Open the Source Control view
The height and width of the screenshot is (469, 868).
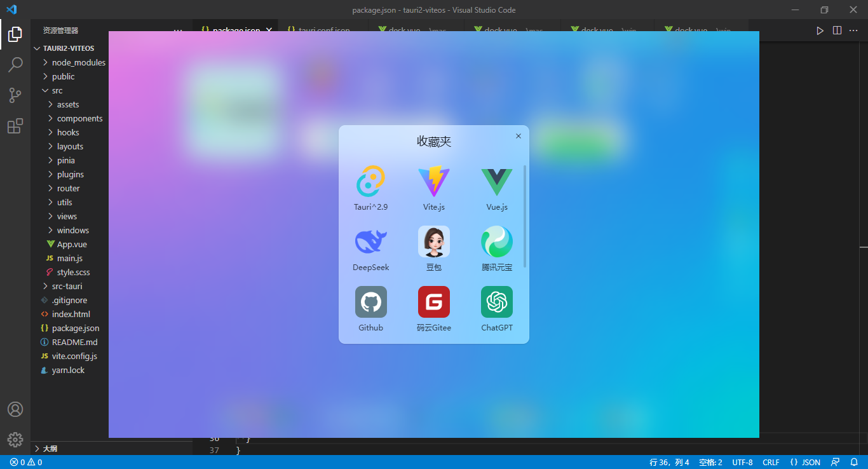[x=15, y=95]
